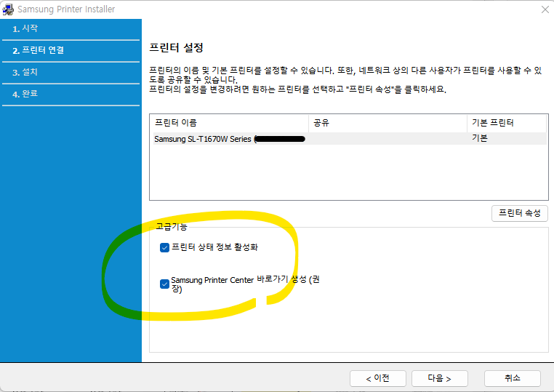Open 프린터 속성 button
This screenshot has height=392, width=554.
tap(519, 213)
